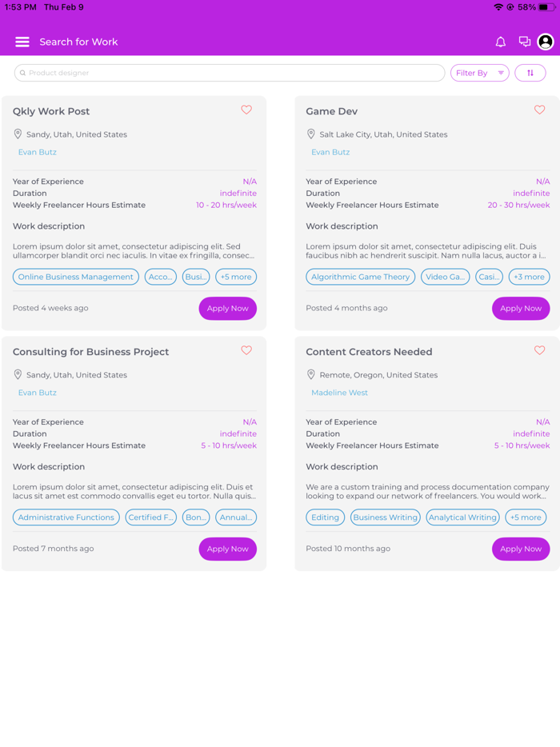Click the location pin on the Game Dev card
This screenshot has width=560, height=747.
(311, 134)
